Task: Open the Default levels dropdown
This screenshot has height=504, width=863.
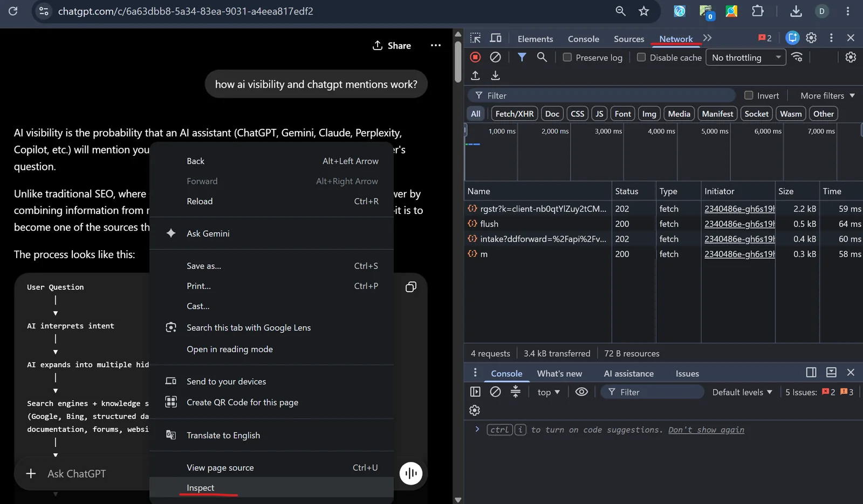Action: (x=742, y=392)
